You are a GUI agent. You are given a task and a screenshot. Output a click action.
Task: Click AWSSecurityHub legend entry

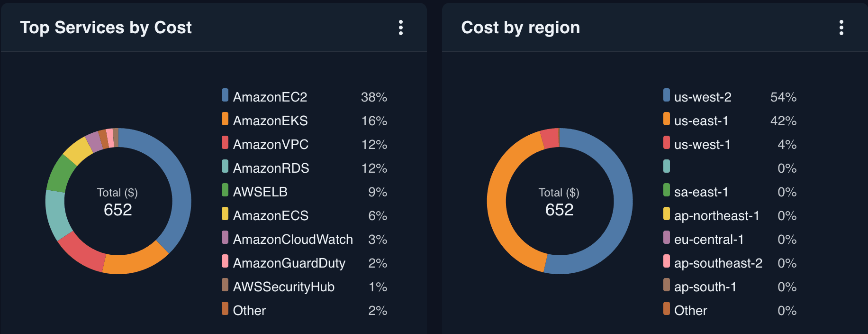coord(283,287)
